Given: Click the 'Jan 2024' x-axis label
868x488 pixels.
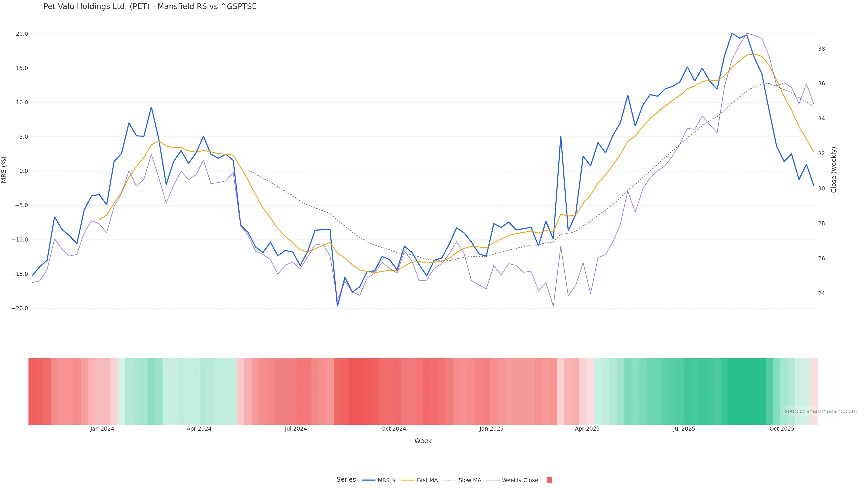Looking at the screenshot, I should (102, 429).
